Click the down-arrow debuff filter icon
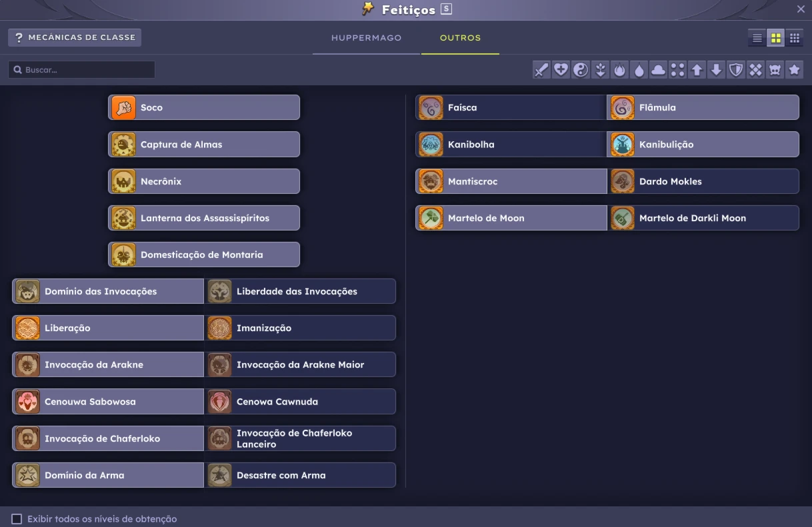Viewport: 812px width, 527px height. coord(716,70)
